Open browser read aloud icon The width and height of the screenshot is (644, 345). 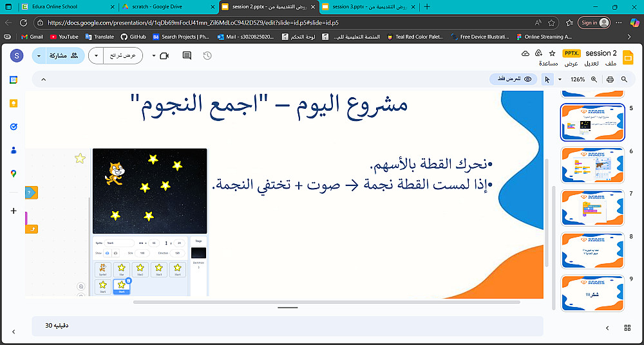point(538,23)
